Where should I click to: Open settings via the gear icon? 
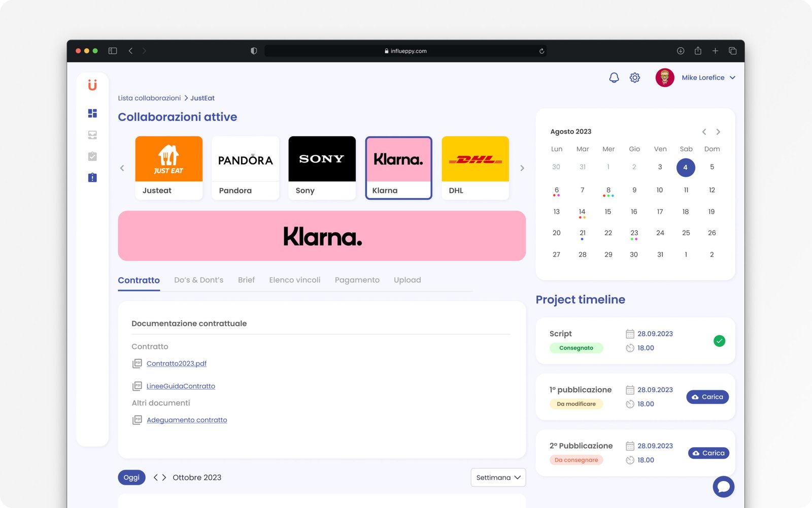[634, 78]
